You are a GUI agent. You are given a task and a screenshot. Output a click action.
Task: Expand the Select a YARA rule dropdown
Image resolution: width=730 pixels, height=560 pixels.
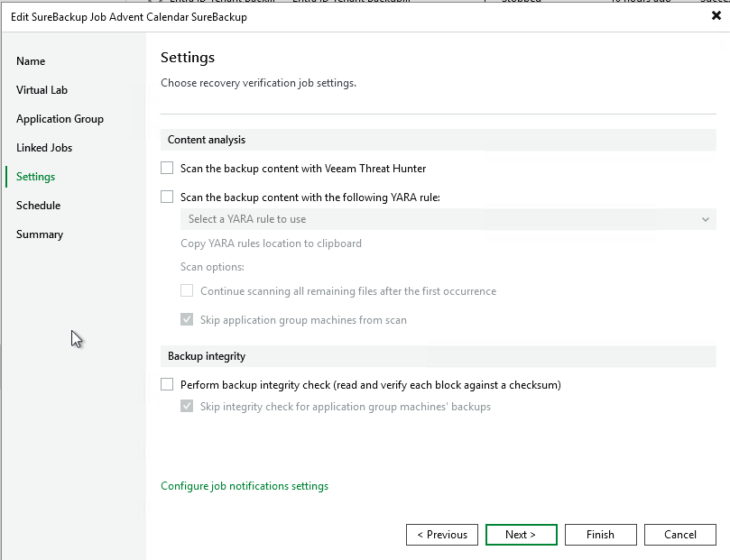448,219
